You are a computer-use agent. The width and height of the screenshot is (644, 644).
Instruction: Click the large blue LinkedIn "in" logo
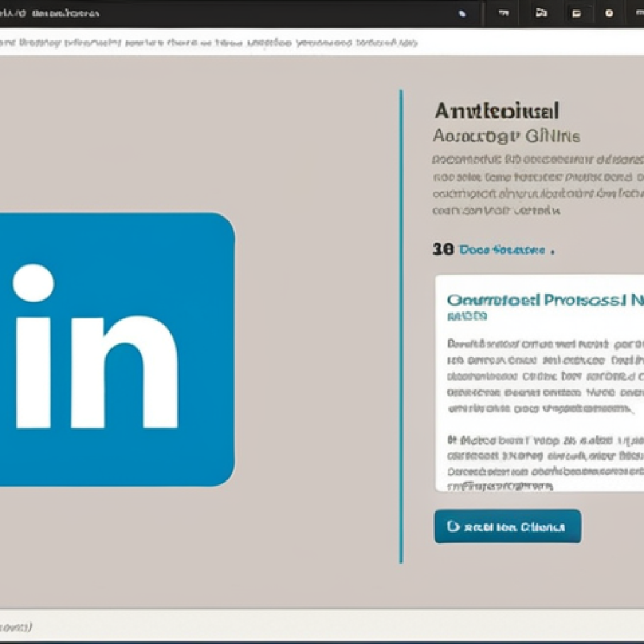(x=116, y=349)
